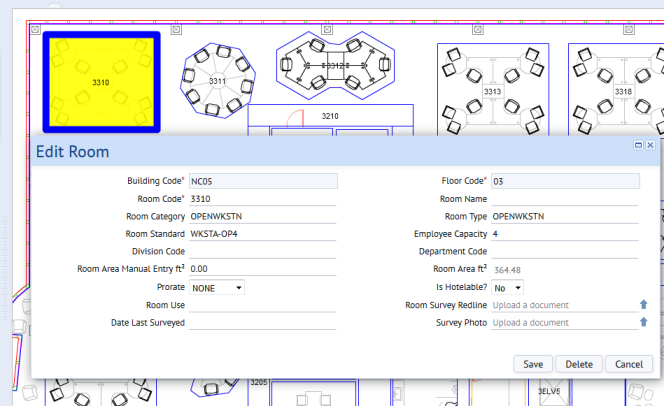Click column marker icon above room 3312
Image resolution: width=664 pixels, height=407 pixels.
327,29
